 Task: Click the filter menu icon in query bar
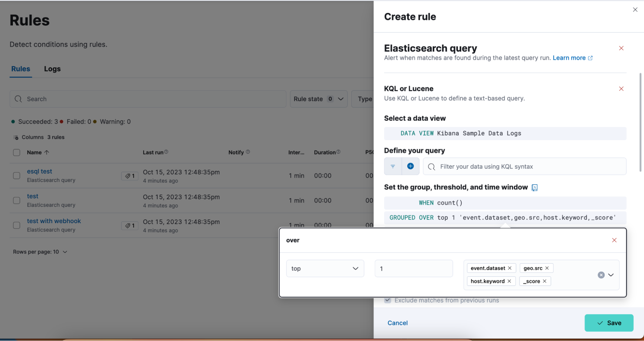click(x=393, y=166)
